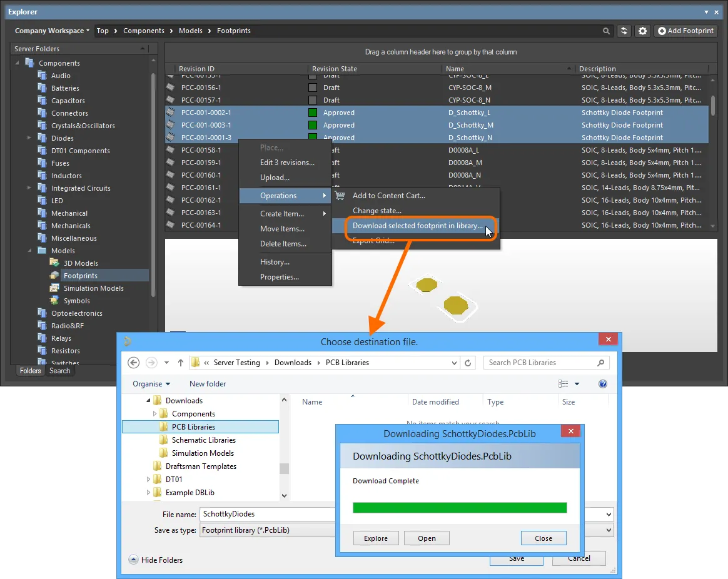Click the search magnifier in the Explorer address bar
This screenshot has height=579, width=728.
pos(606,31)
